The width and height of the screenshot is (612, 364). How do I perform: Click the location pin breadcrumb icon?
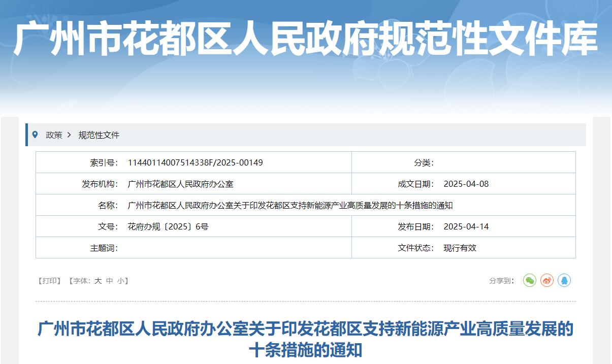click(x=35, y=135)
